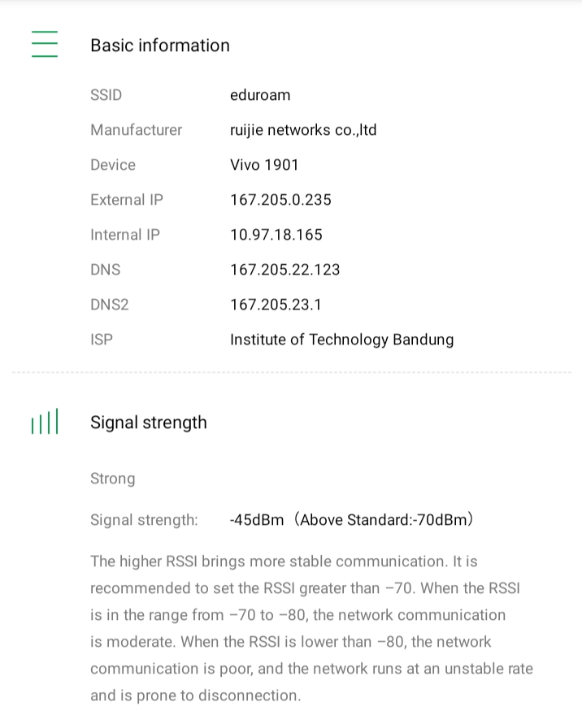Click the Manufacturer label
Screen dimensions: 582x728
(137, 130)
